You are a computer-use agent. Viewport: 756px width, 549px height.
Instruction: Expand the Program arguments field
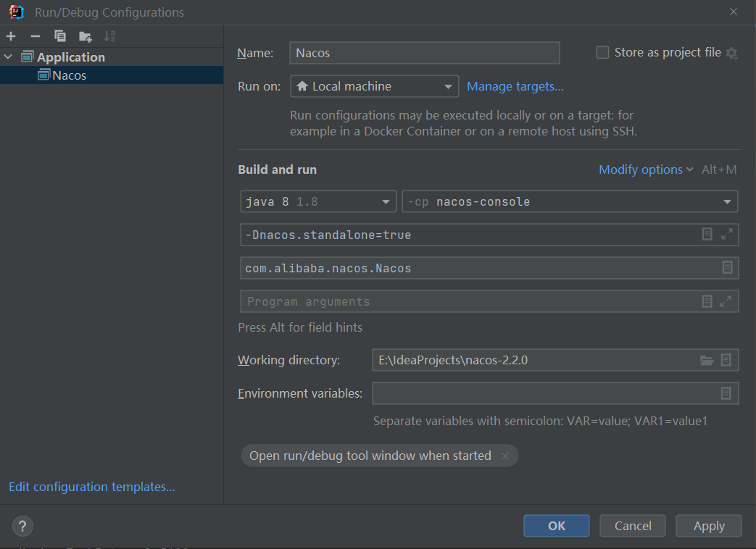(x=726, y=301)
